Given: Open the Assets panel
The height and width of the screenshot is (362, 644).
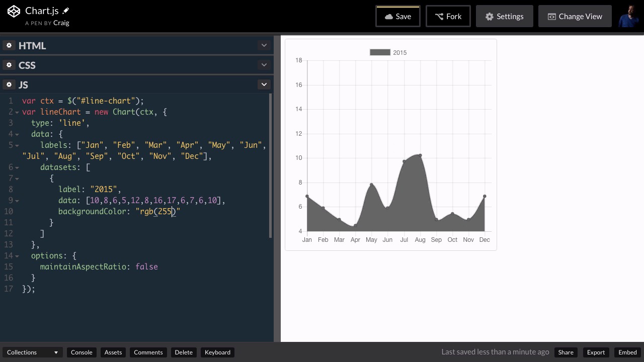Looking at the screenshot, I should click(113, 352).
